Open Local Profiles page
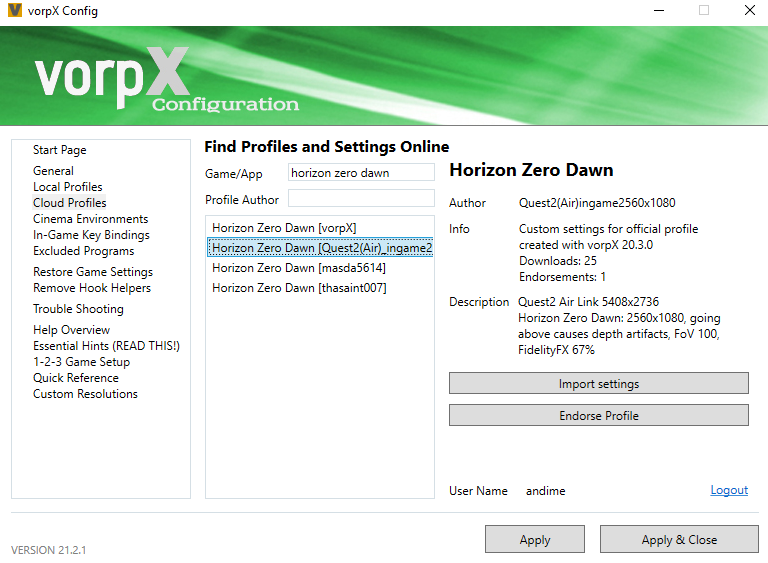 coord(68,187)
